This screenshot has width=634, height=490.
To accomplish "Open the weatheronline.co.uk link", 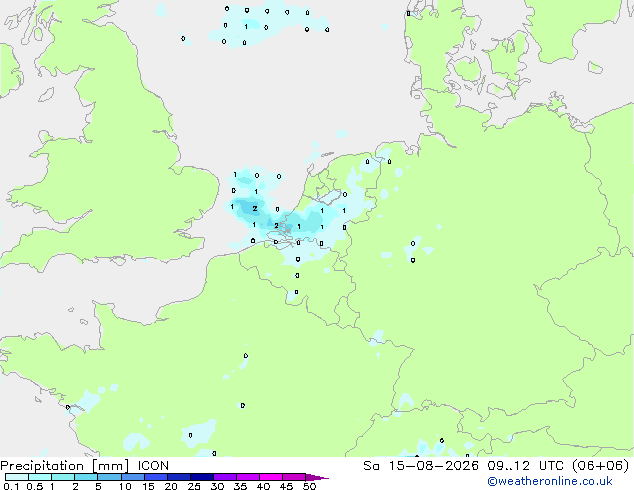I will [550, 481].
